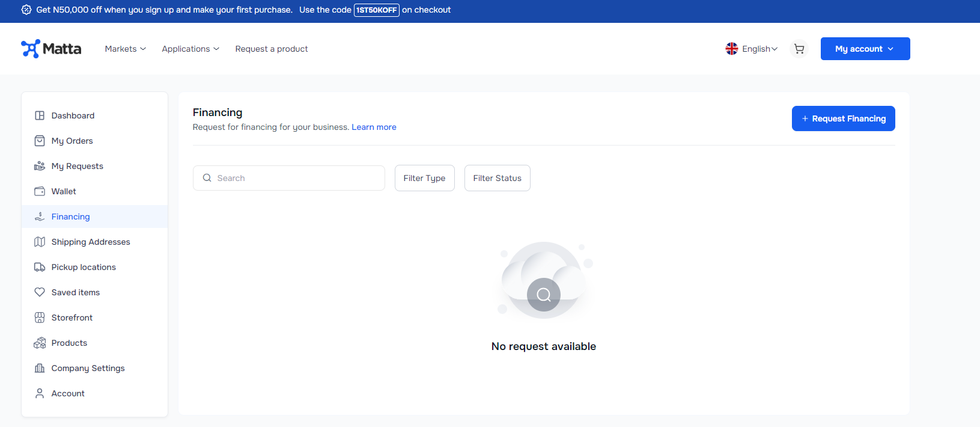Click the 1ST50KOFF promo code
The height and width of the screenshot is (427, 980).
pos(377,10)
